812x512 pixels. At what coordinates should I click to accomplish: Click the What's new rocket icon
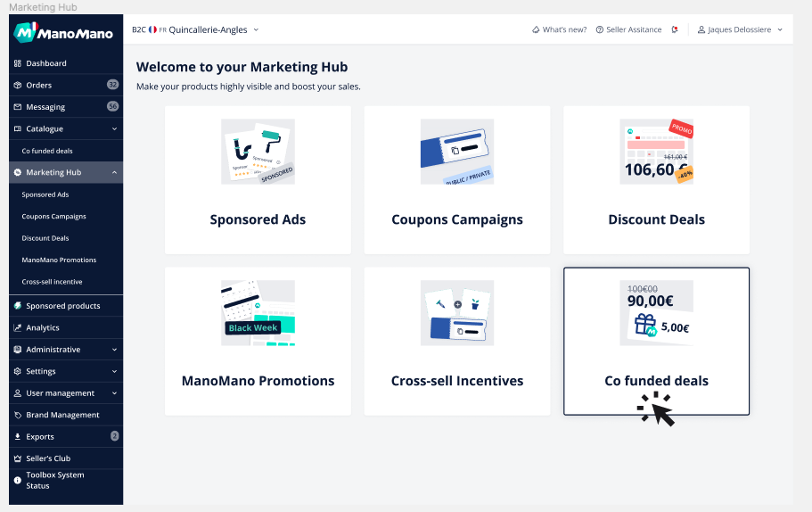pos(536,29)
